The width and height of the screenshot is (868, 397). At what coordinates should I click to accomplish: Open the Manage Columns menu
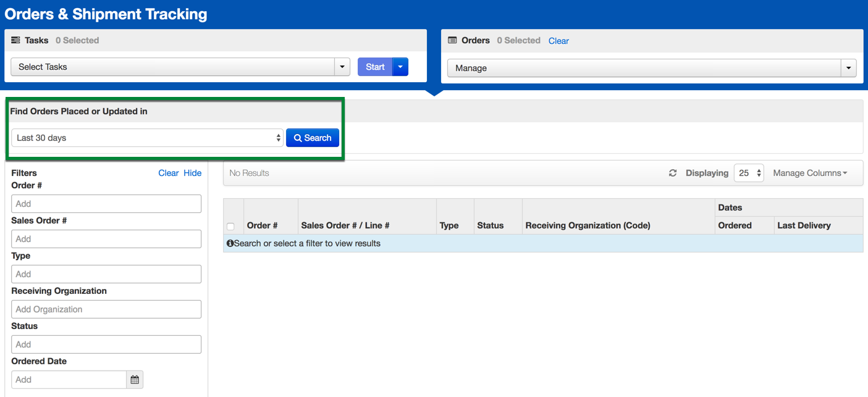click(x=810, y=173)
